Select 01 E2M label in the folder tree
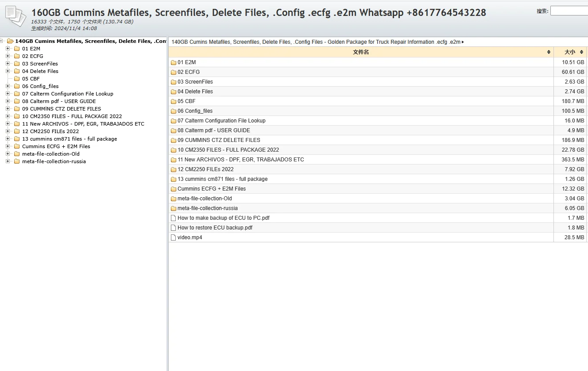588x371 pixels. 31,49
